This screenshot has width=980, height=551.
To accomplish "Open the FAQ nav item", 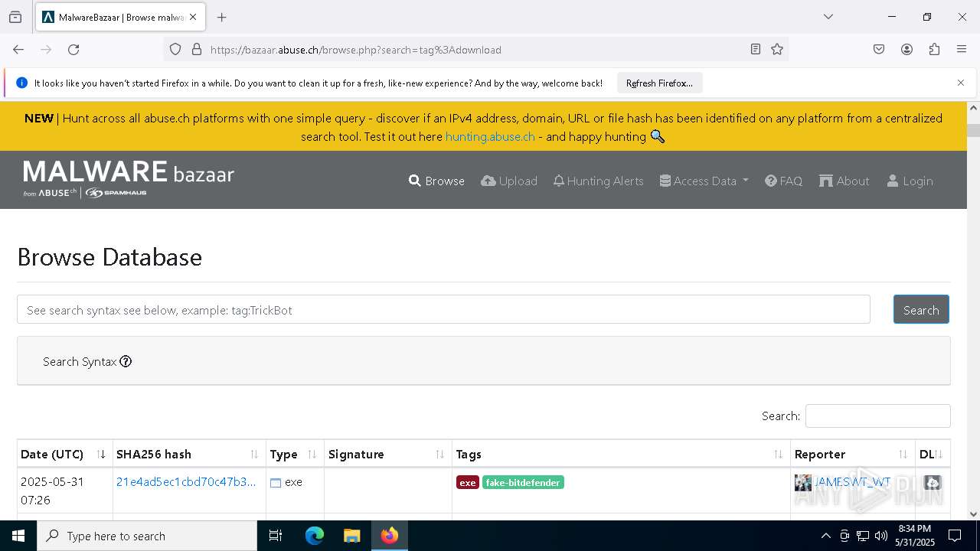I will click(784, 181).
